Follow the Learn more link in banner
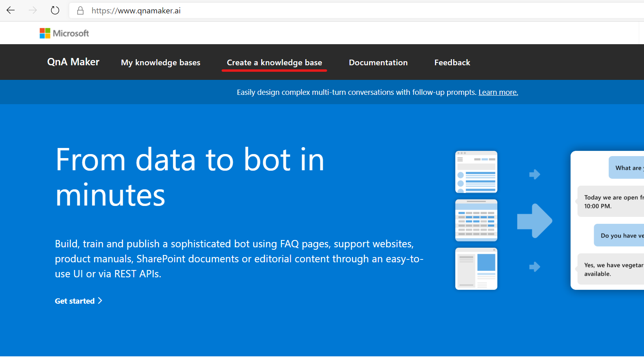The image size is (644, 360). tap(498, 92)
